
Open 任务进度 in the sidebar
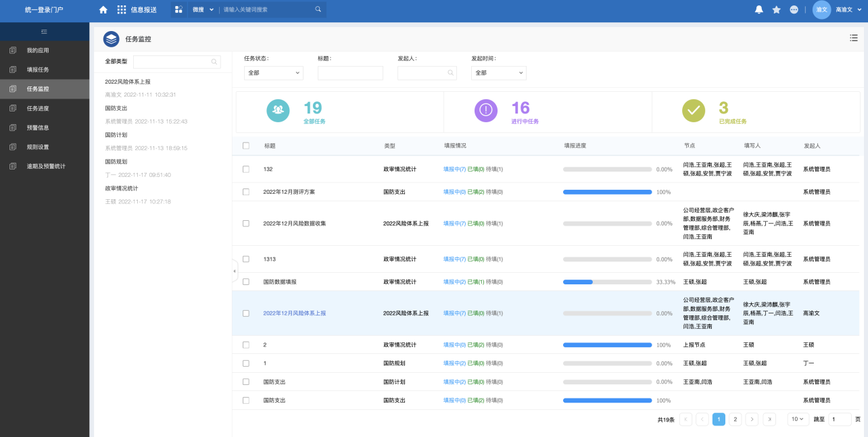pos(38,108)
